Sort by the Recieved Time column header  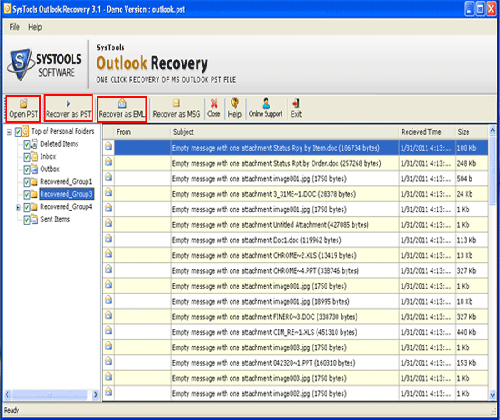click(x=427, y=132)
